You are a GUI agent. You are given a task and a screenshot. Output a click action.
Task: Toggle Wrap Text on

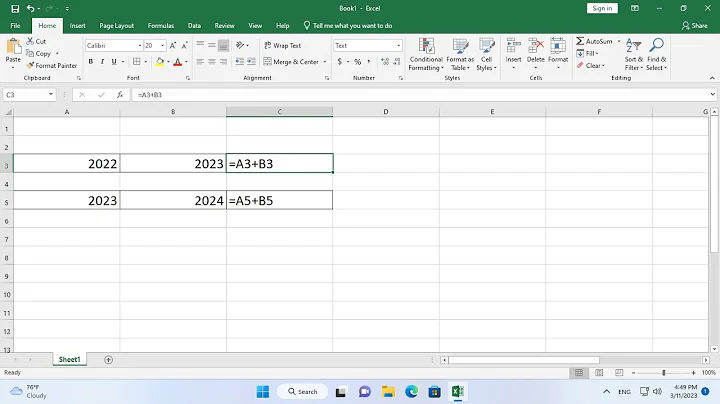(282, 45)
